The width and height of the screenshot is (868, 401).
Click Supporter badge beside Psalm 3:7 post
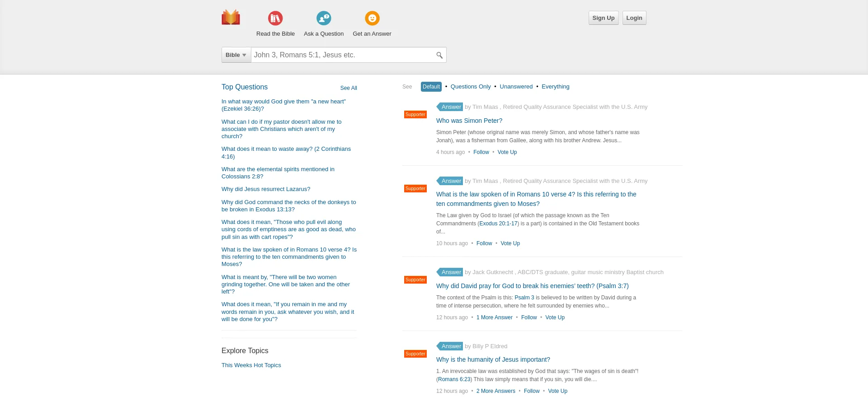click(415, 280)
